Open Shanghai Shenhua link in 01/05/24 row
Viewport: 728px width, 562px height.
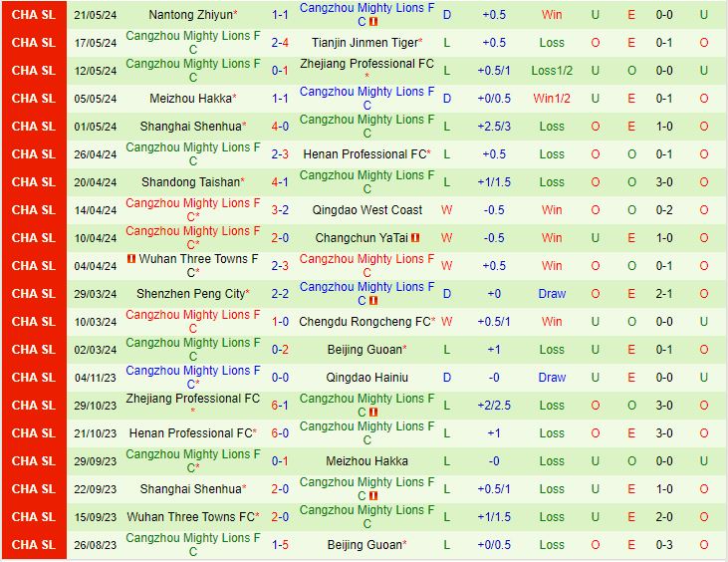coord(191,127)
